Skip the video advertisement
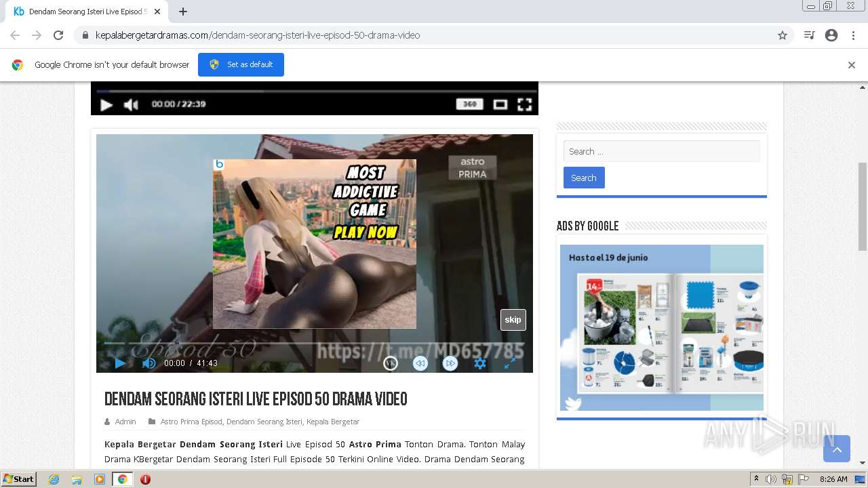Image resolution: width=868 pixels, height=488 pixels. (513, 320)
